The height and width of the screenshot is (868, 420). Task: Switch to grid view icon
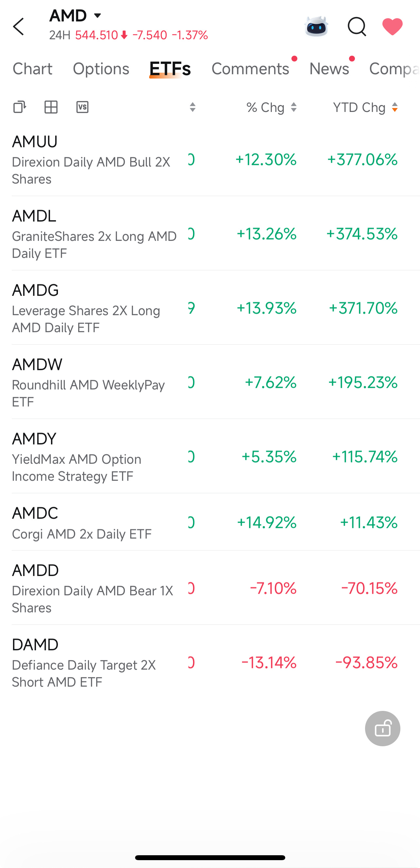coord(51,107)
